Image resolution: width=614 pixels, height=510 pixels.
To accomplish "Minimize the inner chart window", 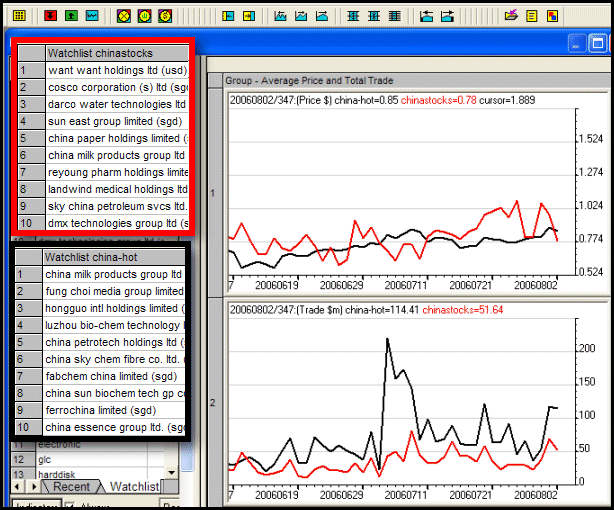I will tap(577, 43).
